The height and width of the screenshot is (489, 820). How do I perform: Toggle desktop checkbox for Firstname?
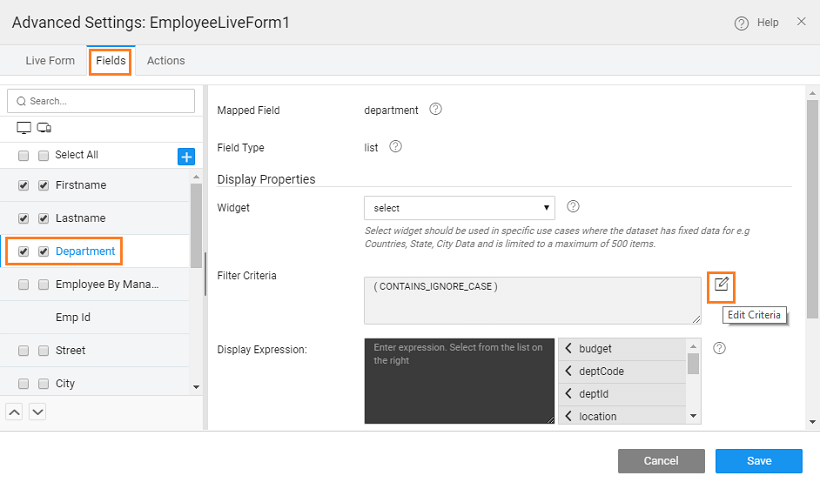point(23,186)
